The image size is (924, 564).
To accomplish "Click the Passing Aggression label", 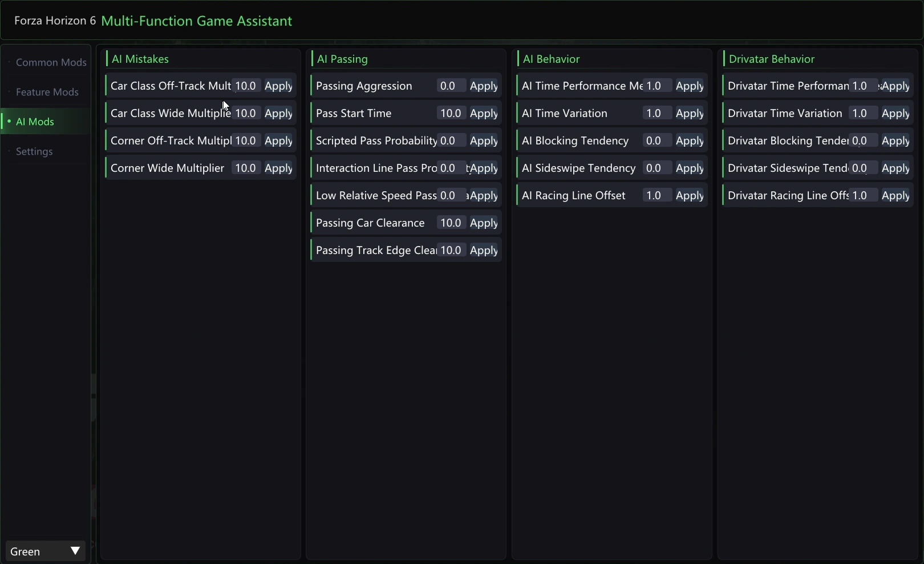I will [x=364, y=86].
